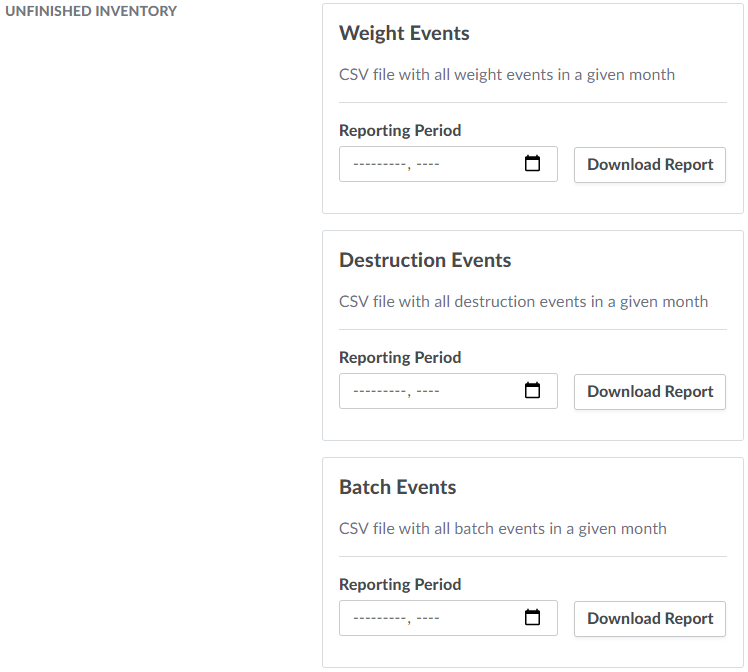The image size is (748, 672).
Task: Download the Weight Events report
Action: [650, 165]
